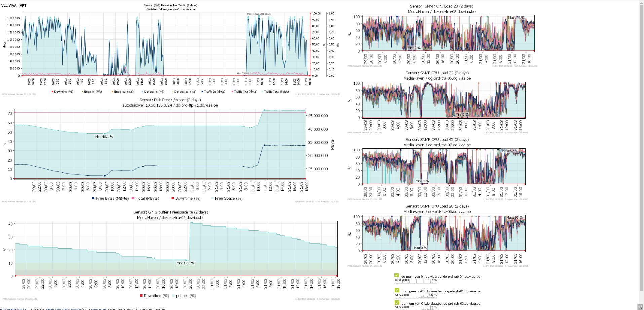644x310 pixels.
Task: Click Discards in (#/s) legend entry
Action: pos(153,92)
